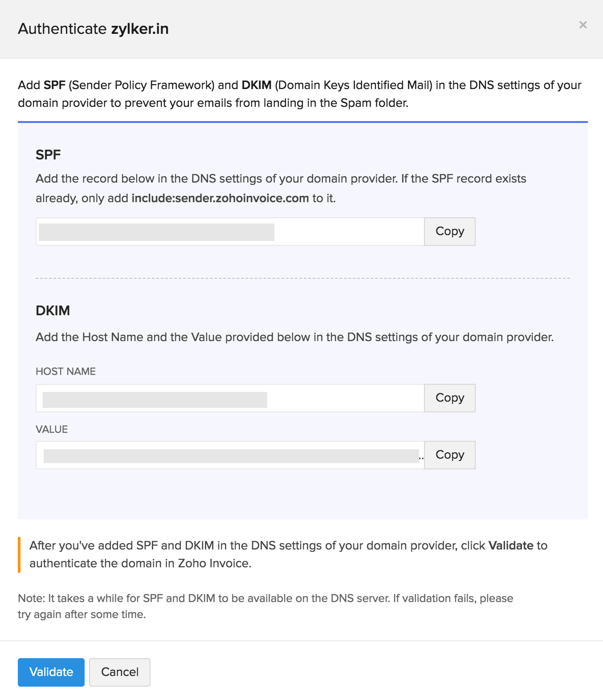Viewport: 603px width, 700px height.
Task: Click inside the HOST NAME field
Action: coord(223,398)
